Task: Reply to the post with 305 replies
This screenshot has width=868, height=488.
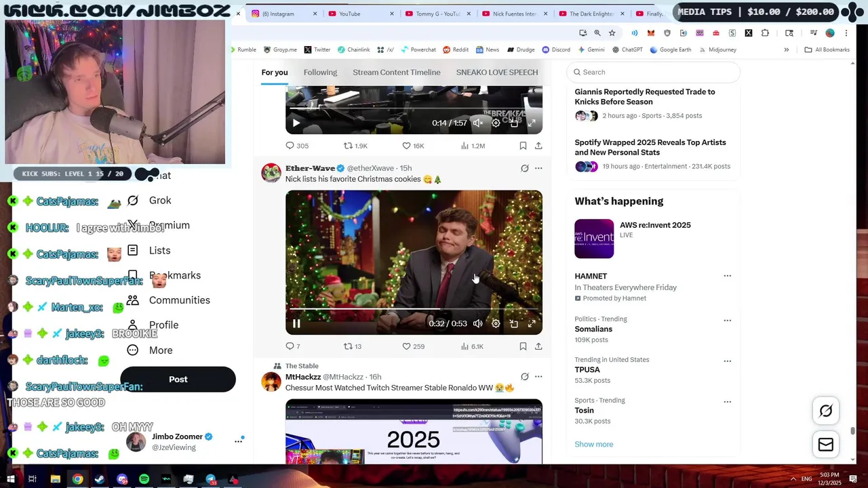Action: pos(297,146)
